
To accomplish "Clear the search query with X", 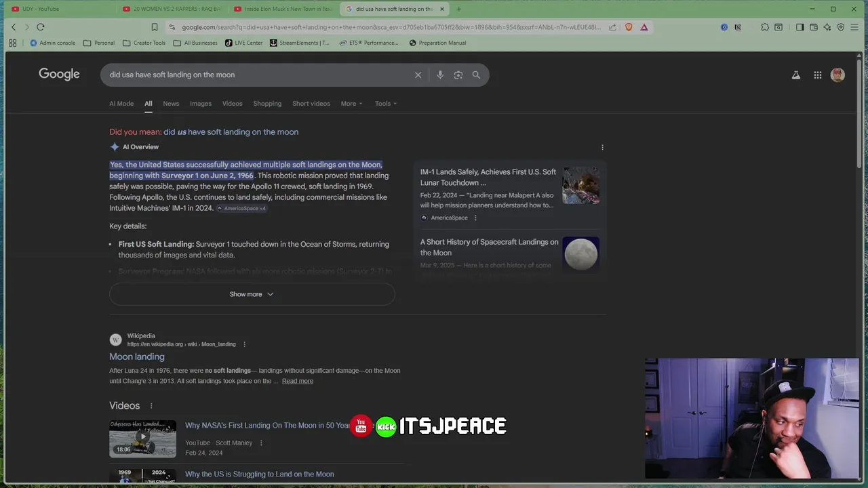I will pos(418,75).
